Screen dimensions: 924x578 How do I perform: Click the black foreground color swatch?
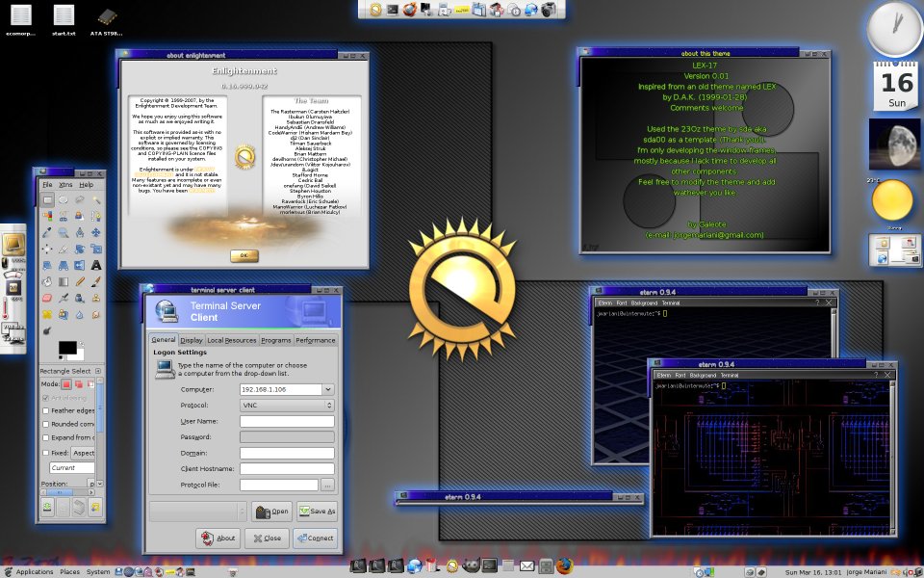coord(67,348)
